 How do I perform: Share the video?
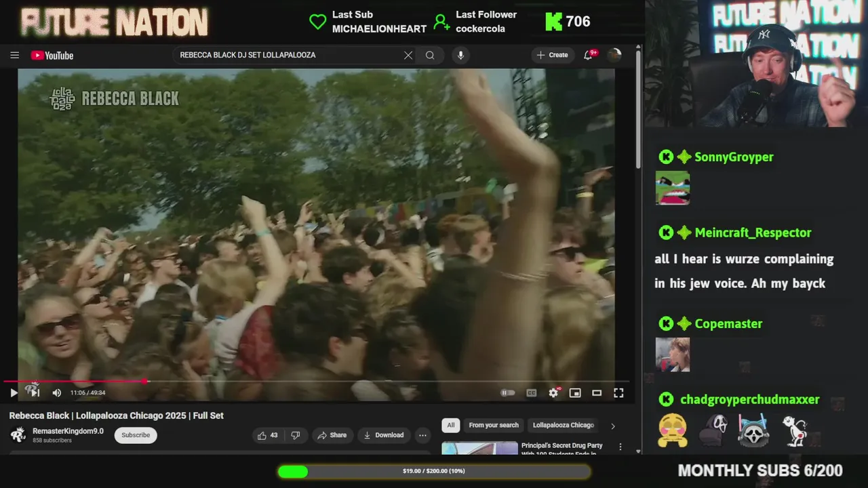332,435
